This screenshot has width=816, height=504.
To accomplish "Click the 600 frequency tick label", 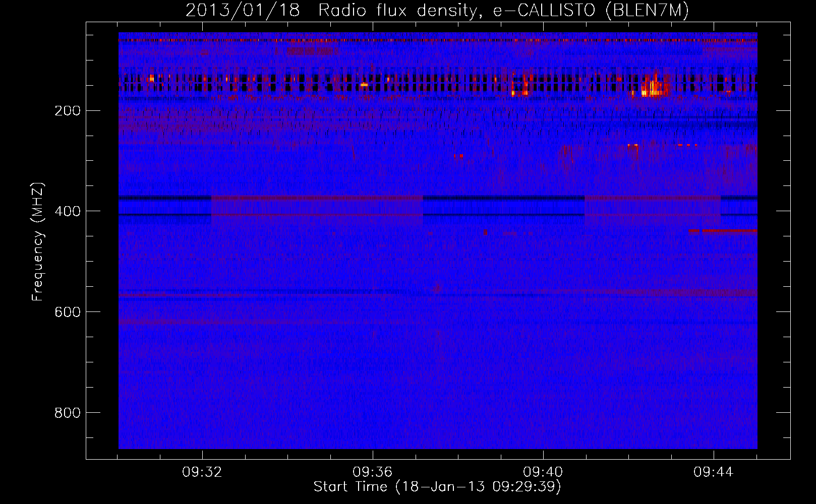I will click(68, 312).
